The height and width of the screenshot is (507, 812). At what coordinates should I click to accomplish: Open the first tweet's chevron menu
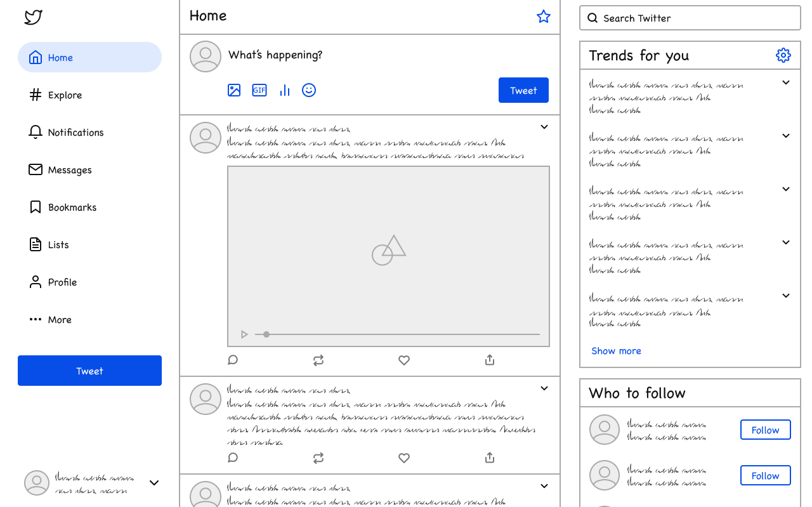(x=544, y=127)
